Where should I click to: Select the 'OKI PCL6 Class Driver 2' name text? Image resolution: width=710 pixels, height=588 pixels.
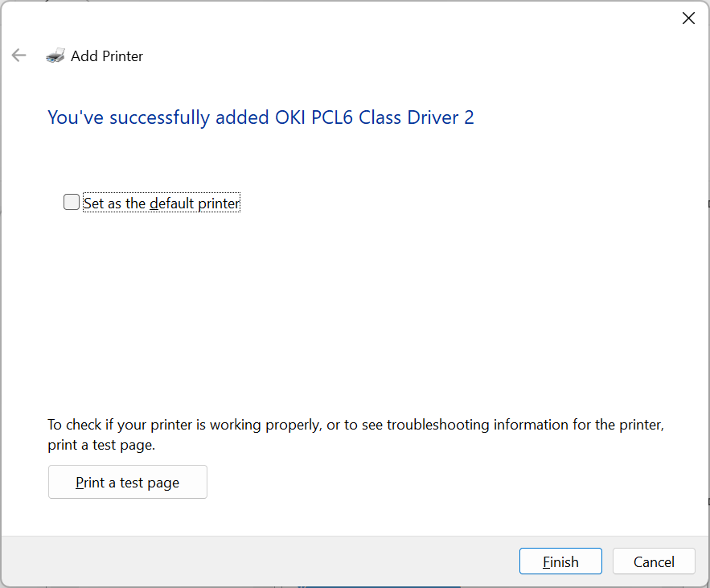tap(375, 117)
